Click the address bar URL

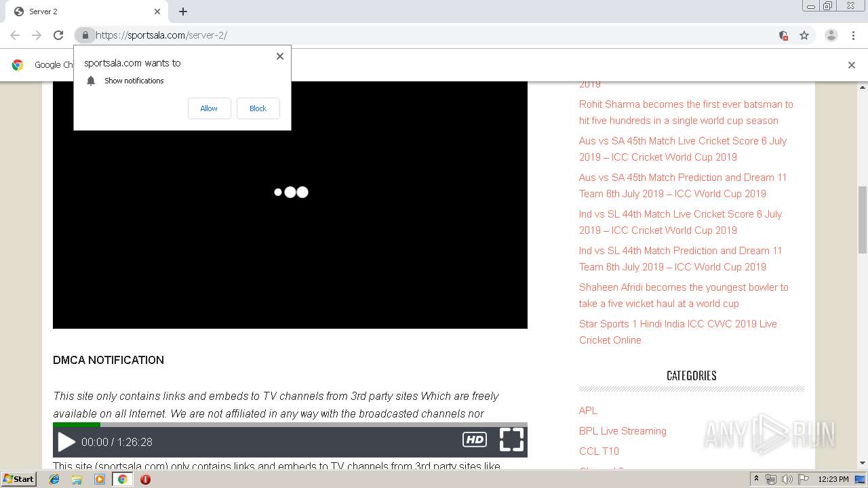161,35
